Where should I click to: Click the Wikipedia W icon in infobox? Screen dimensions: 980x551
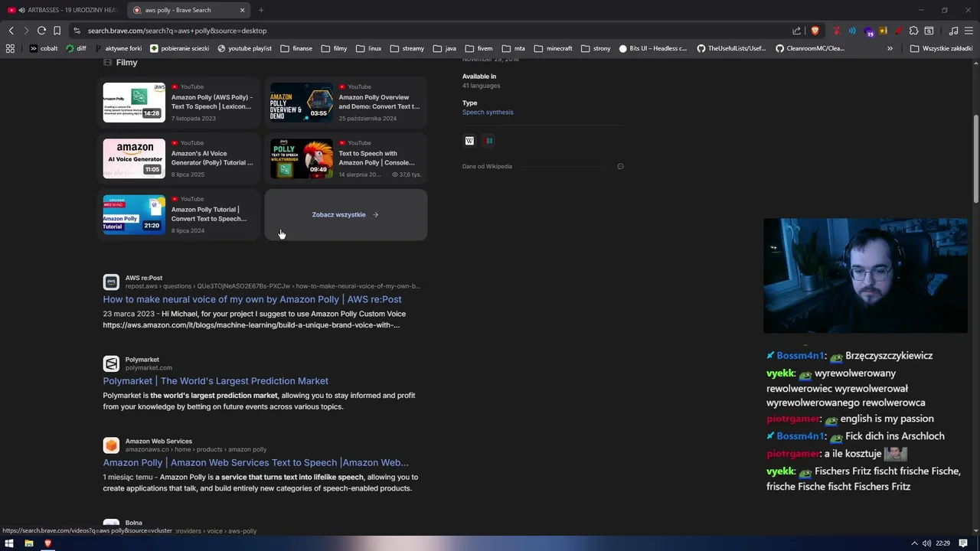pos(469,141)
